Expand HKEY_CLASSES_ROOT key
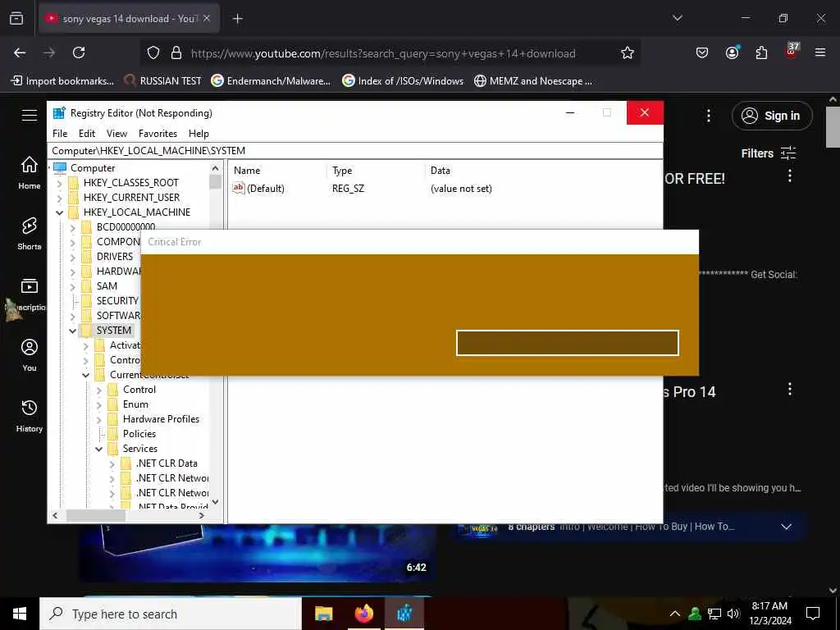Viewport: 840px width, 630px height. pyautogui.click(x=59, y=183)
